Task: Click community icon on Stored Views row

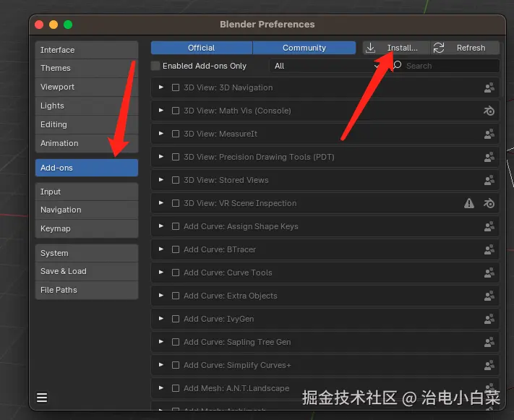Action: point(489,180)
